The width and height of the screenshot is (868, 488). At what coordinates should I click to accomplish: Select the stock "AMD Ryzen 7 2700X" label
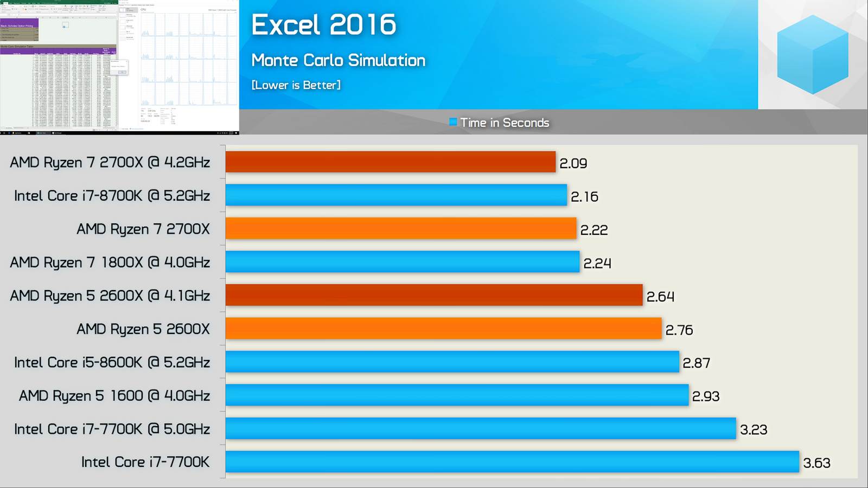[143, 229]
